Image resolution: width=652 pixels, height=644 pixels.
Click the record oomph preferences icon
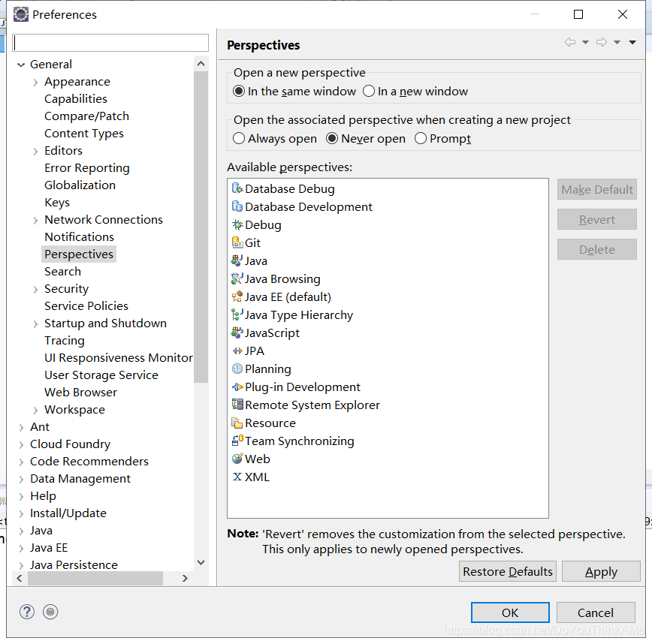(x=50, y=612)
